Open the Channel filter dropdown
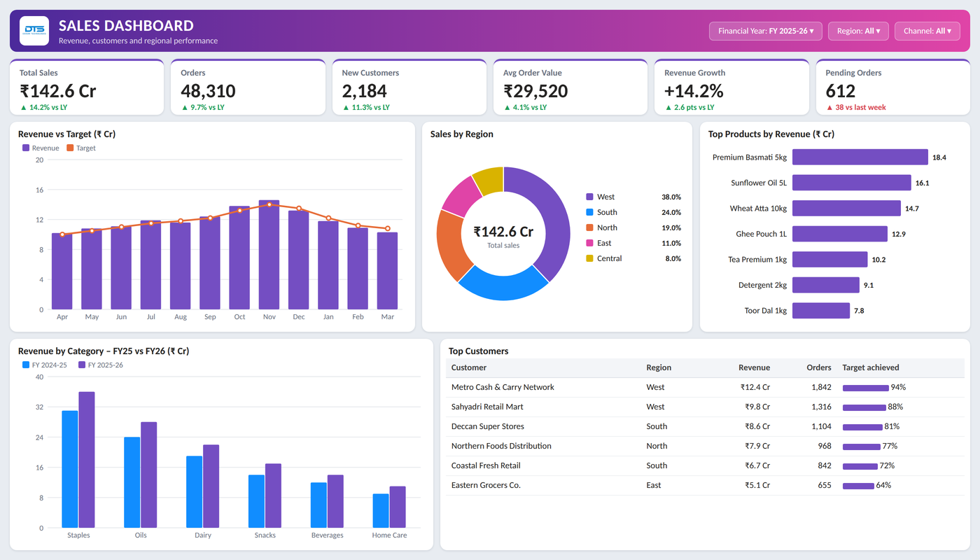 (927, 31)
